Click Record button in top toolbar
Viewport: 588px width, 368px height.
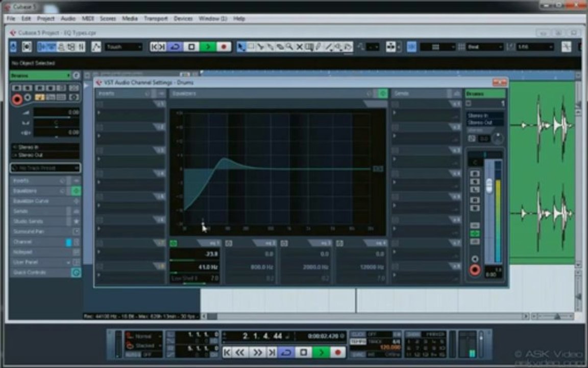[x=224, y=47]
